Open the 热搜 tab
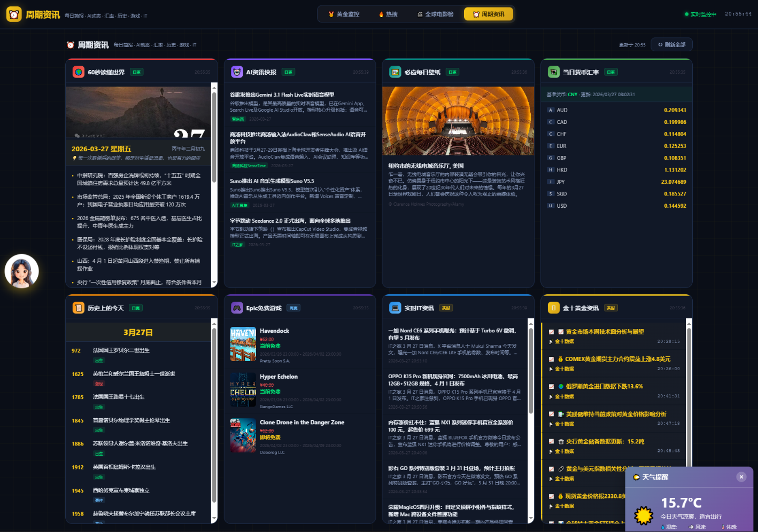The height and width of the screenshot is (532, 758). click(x=388, y=14)
